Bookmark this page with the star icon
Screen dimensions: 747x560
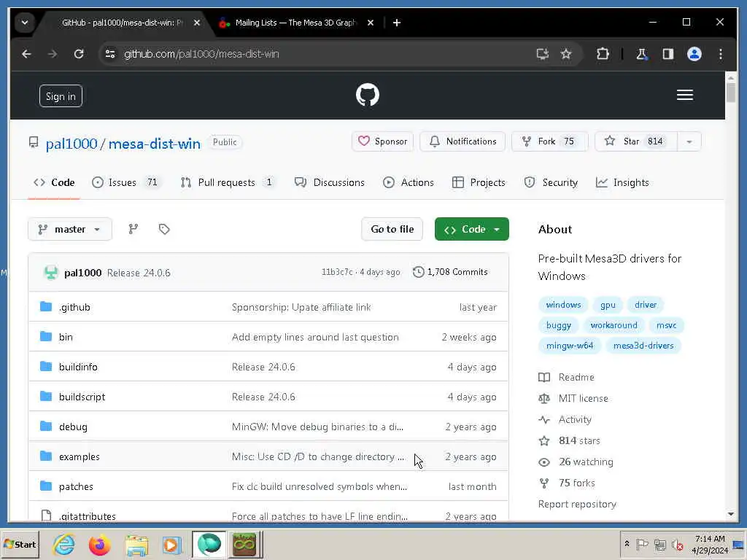tap(565, 54)
